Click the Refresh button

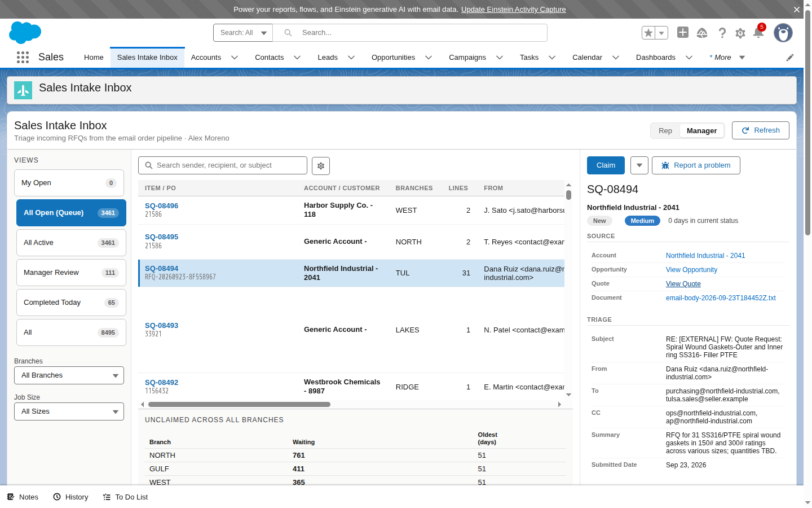pyautogui.click(x=760, y=130)
